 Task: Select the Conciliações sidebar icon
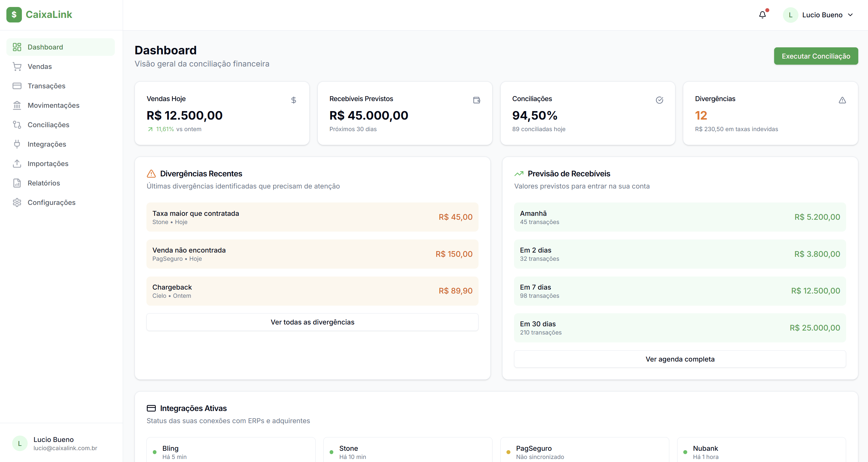pyautogui.click(x=17, y=124)
